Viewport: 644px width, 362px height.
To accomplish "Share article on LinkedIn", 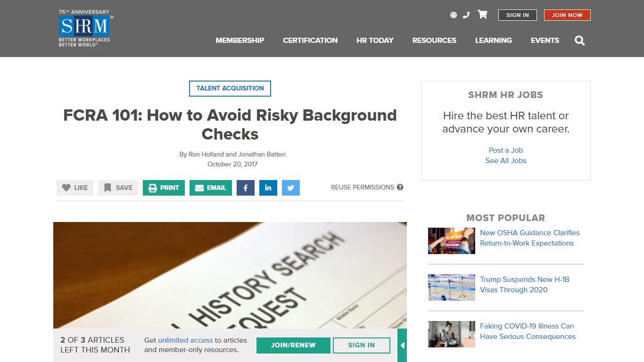I will point(268,188).
